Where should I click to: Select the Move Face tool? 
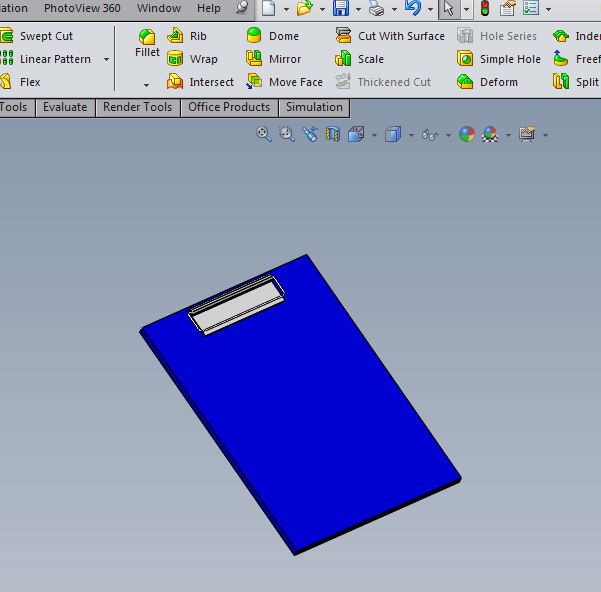point(284,82)
